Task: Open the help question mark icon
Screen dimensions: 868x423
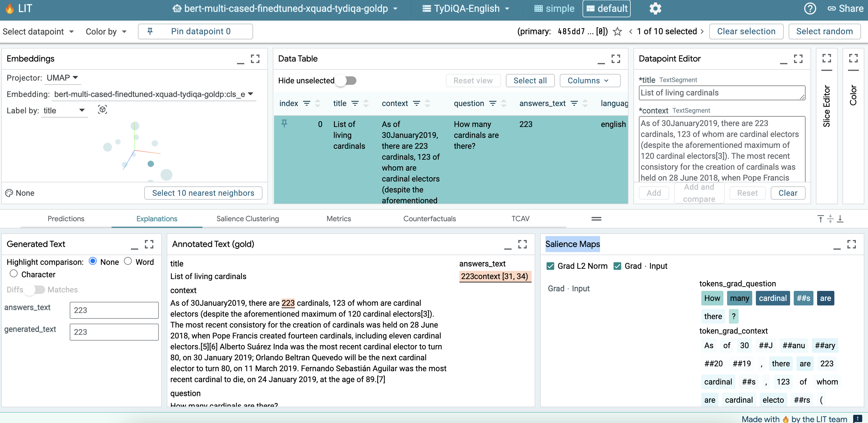Action: coord(810,8)
